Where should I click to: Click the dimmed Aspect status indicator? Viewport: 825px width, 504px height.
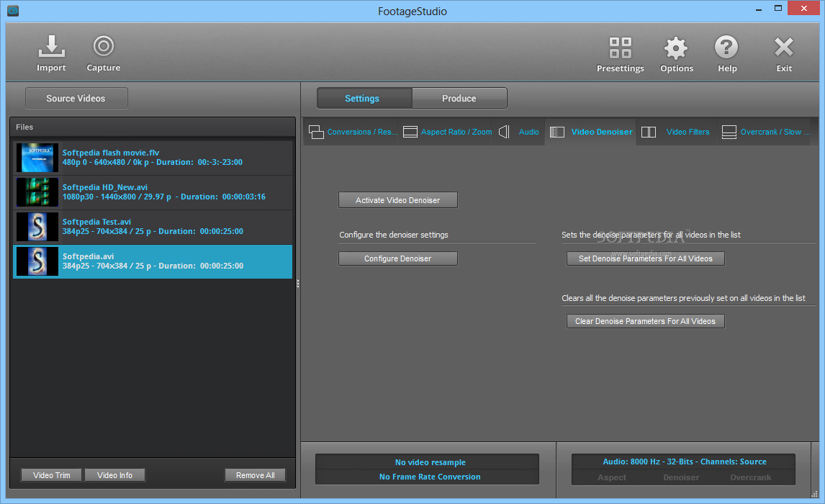point(612,477)
